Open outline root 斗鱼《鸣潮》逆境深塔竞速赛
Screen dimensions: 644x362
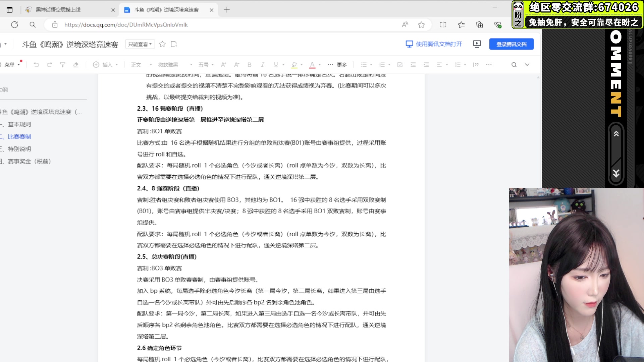pos(42,112)
